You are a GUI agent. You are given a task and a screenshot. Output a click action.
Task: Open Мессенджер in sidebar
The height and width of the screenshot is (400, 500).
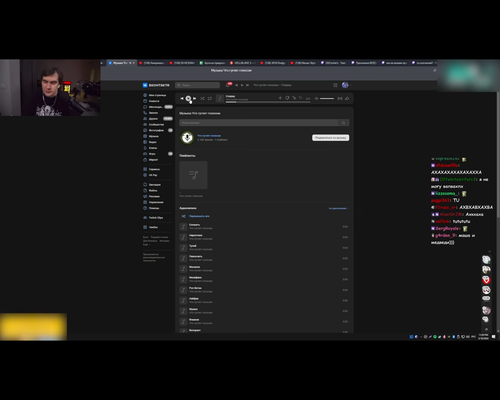158,107
